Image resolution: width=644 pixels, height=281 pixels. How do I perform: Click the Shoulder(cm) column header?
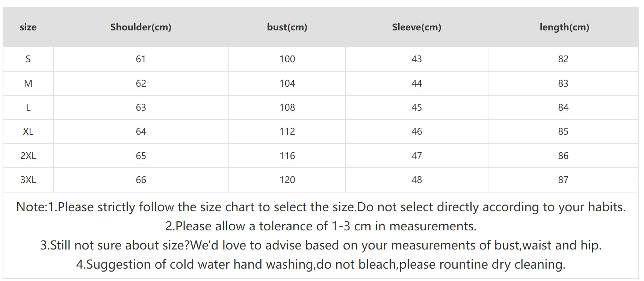tap(141, 27)
